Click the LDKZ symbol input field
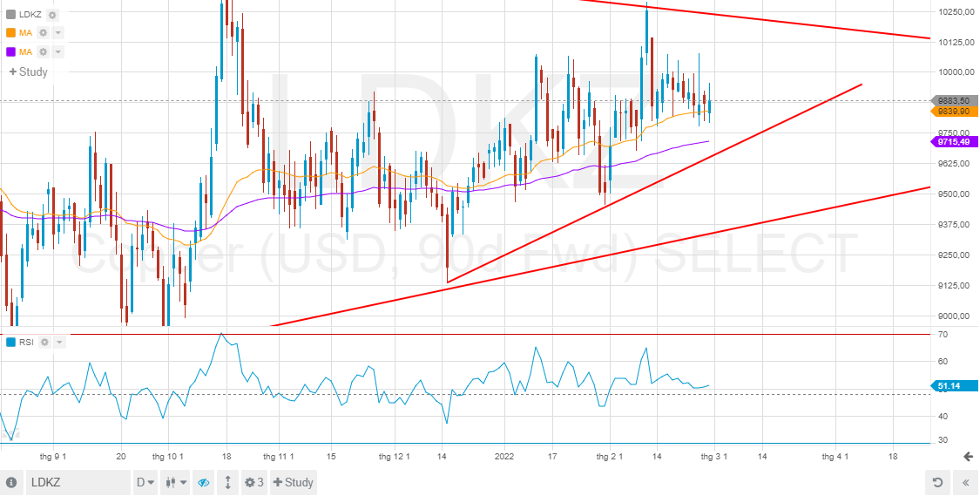Viewport: 980px width, 496px height. point(78,483)
